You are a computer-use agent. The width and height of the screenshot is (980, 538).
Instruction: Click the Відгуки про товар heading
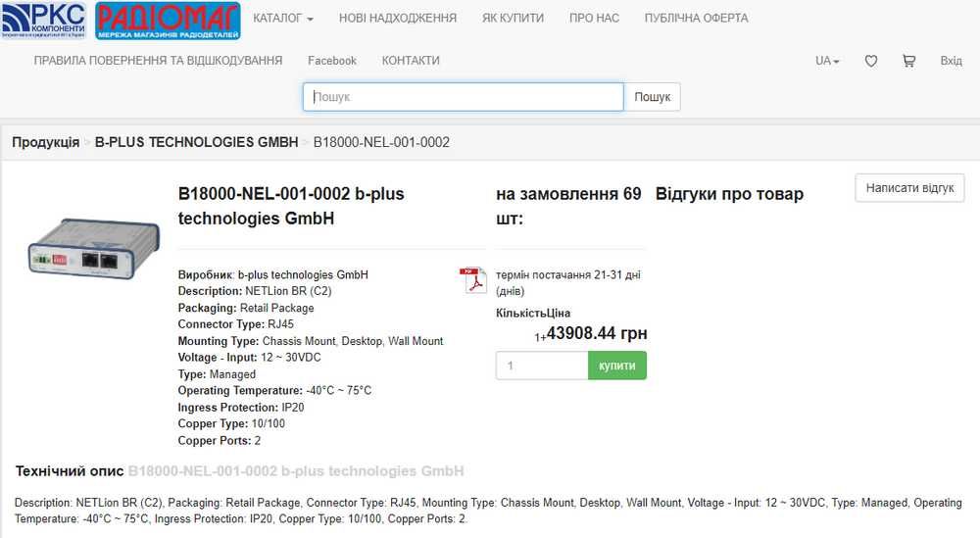(x=729, y=194)
